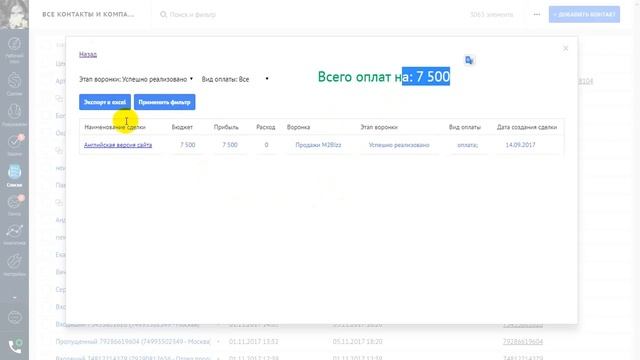Open the Покупатели sidebar icon
Viewport: 640px width, 360px height.
coord(14,115)
